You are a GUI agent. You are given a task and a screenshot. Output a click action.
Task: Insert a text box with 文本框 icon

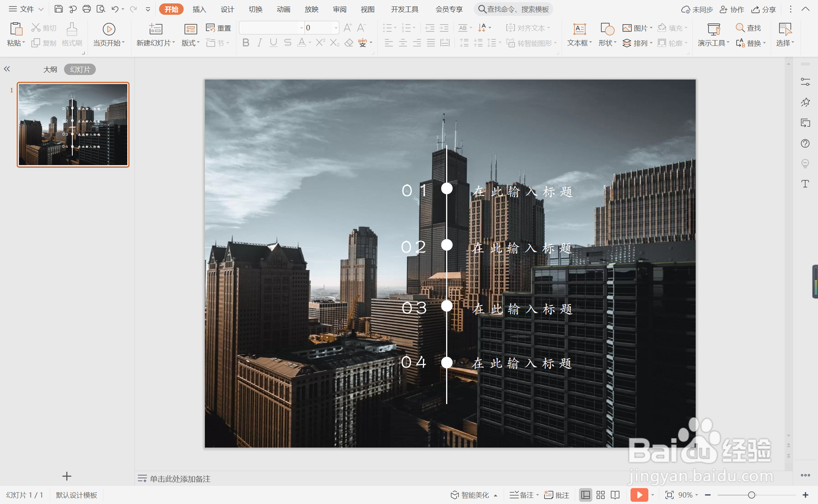(x=579, y=30)
